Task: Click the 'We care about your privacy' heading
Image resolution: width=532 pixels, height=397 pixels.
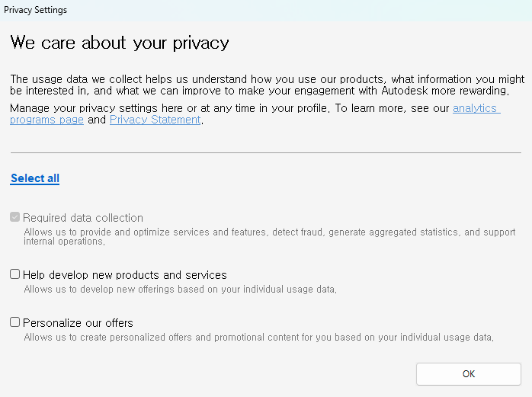Action: click(x=120, y=43)
